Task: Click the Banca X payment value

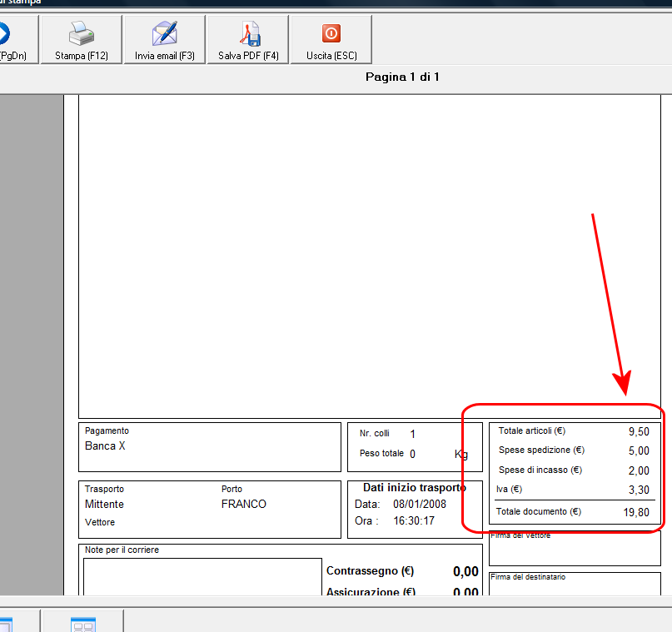Action: click(x=105, y=446)
